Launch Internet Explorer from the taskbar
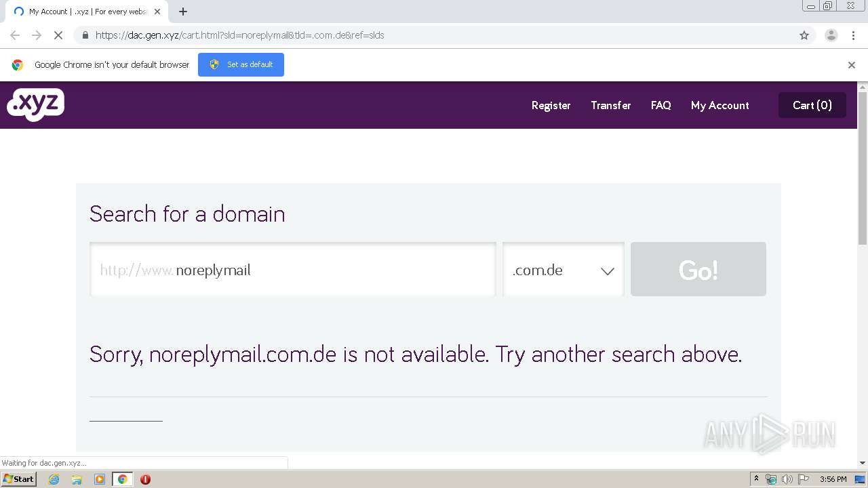 pyautogui.click(x=54, y=479)
